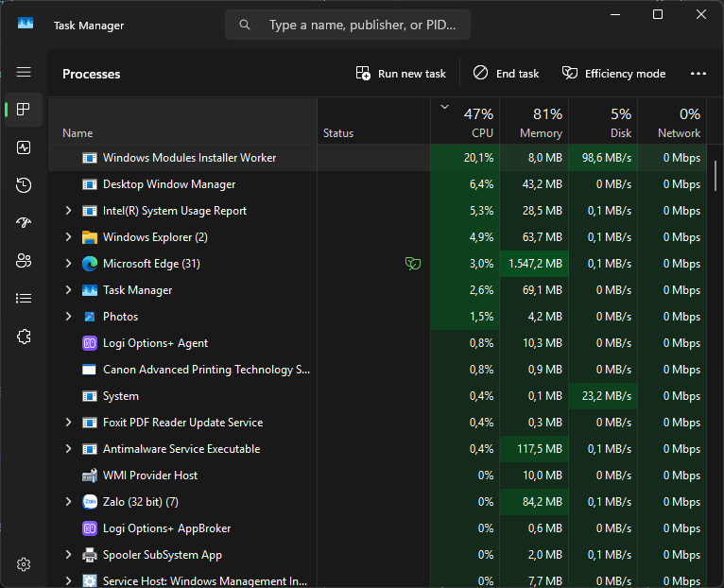Expand Service Host: Windows Management row

68,581
